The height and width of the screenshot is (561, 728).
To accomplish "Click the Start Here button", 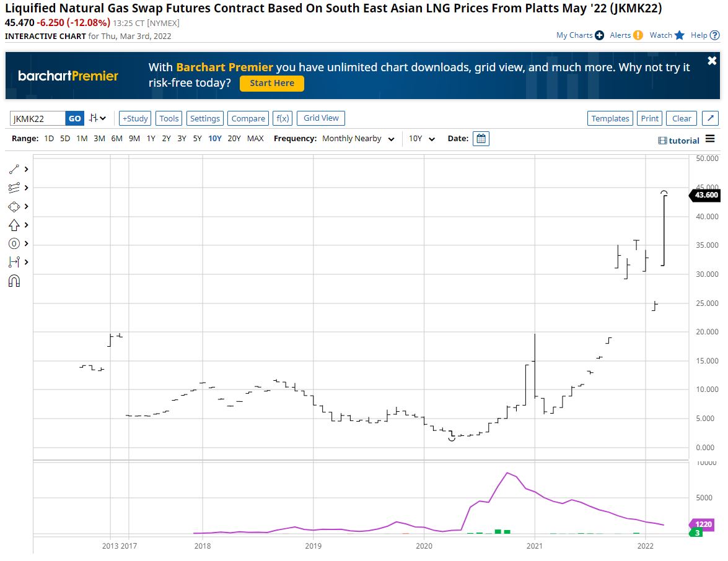I will [272, 83].
